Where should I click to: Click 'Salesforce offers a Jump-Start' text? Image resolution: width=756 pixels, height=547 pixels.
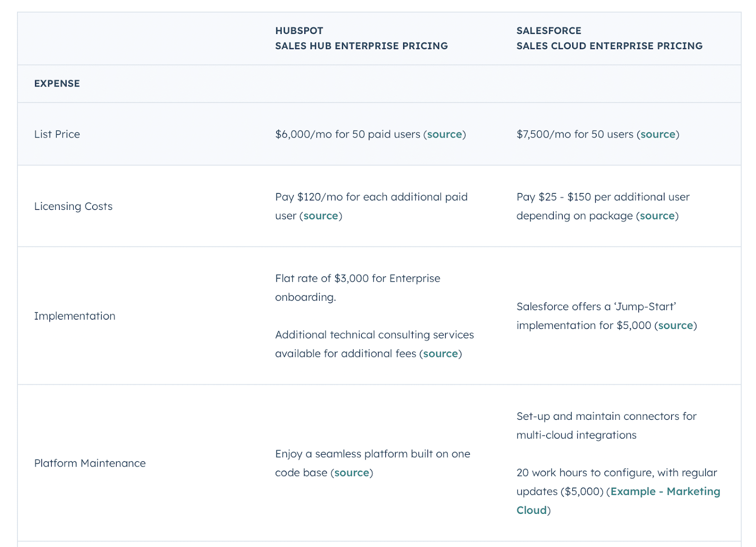click(596, 306)
